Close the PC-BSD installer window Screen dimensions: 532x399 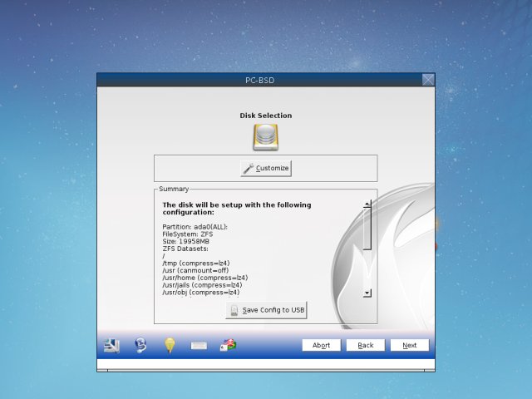tap(428, 80)
